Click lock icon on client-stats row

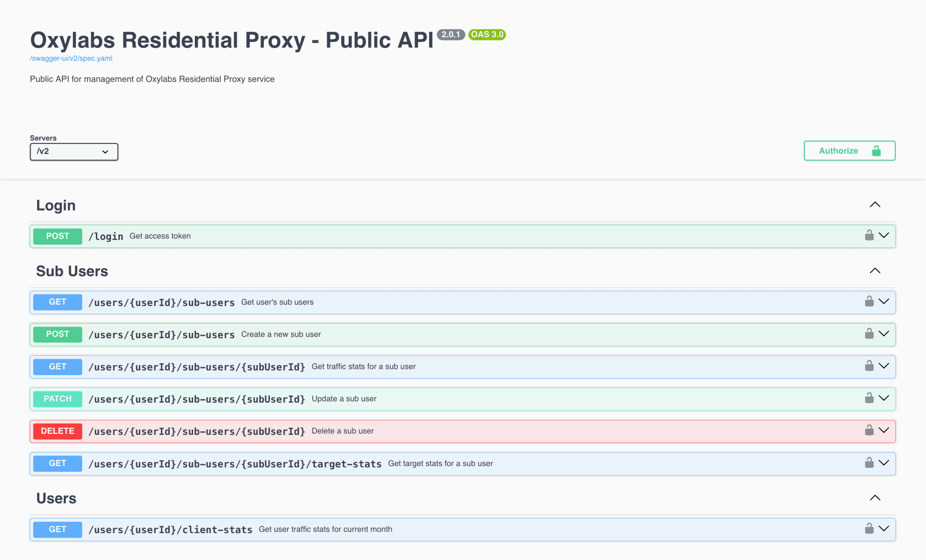pos(869,529)
